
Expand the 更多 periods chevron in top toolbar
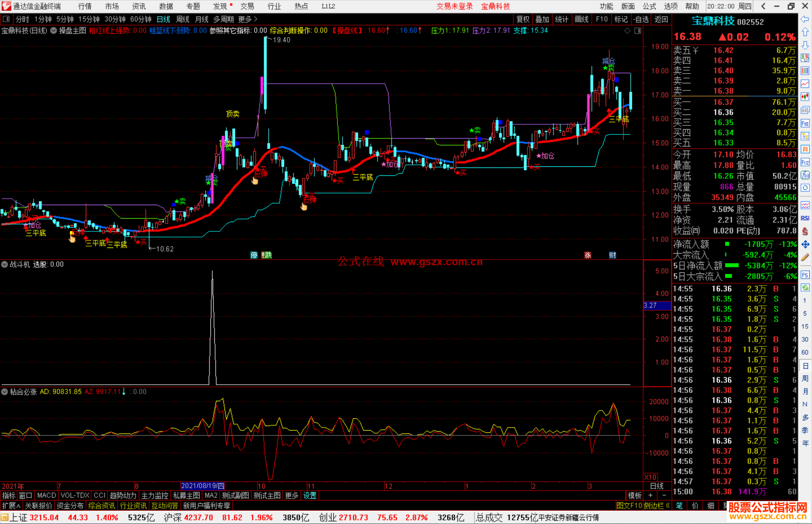tap(248, 19)
